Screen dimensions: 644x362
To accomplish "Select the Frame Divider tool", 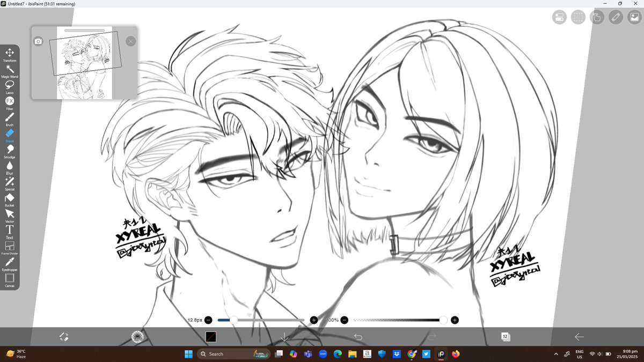I will [x=10, y=248].
